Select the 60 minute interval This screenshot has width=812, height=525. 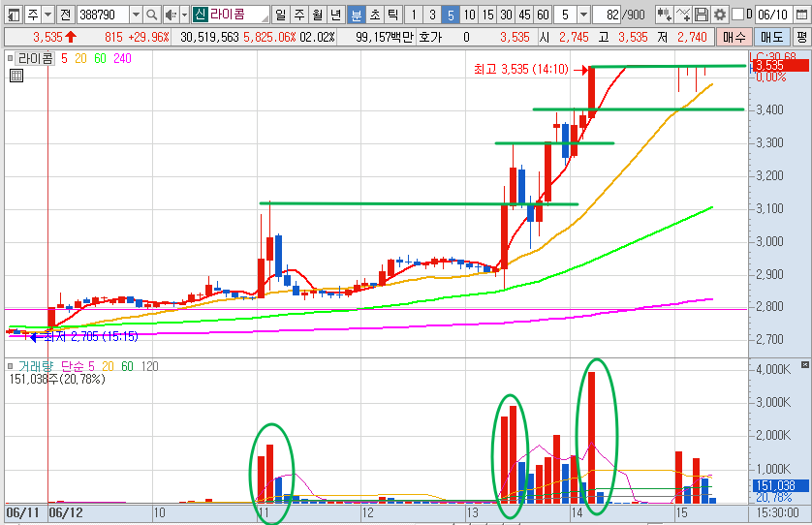click(x=544, y=15)
